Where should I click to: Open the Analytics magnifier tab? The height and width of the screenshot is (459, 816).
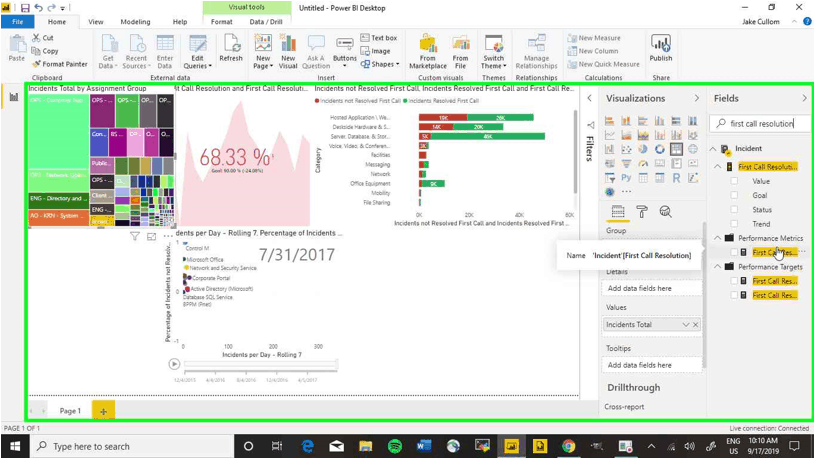pyautogui.click(x=665, y=212)
